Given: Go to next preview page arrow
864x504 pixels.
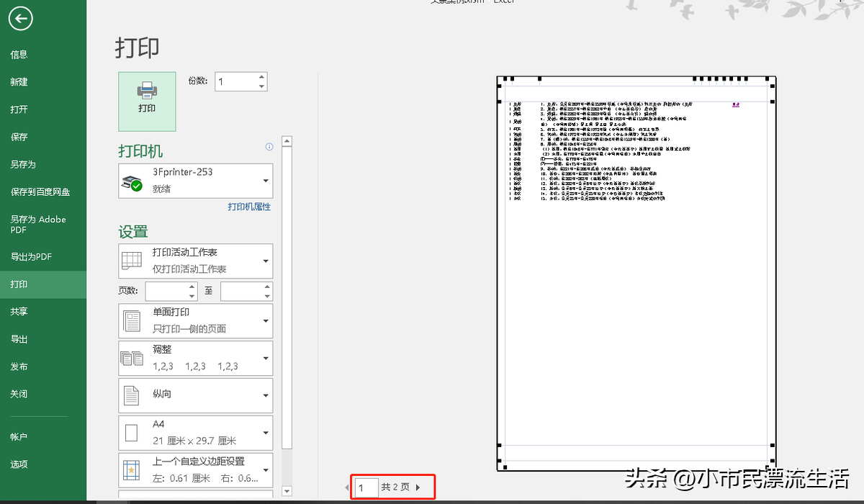Looking at the screenshot, I should point(418,487).
